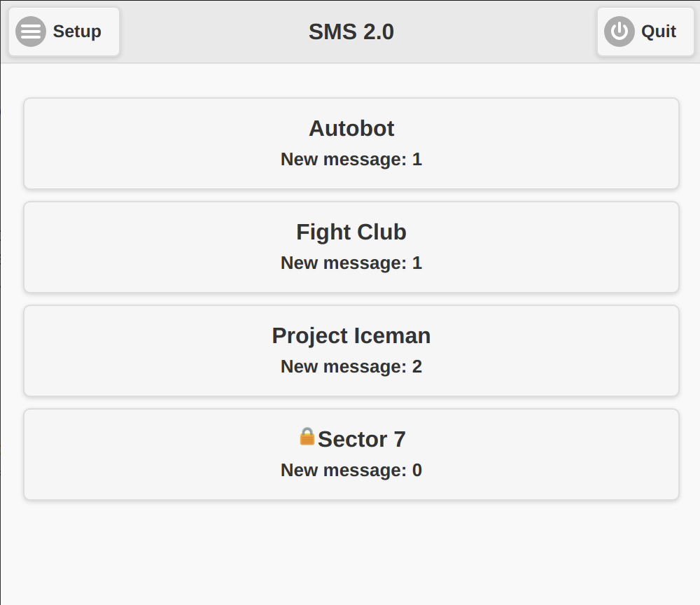Screen dimensions: 700x605
Task: Click the blank header space between title and Quit
Action: 497,32
